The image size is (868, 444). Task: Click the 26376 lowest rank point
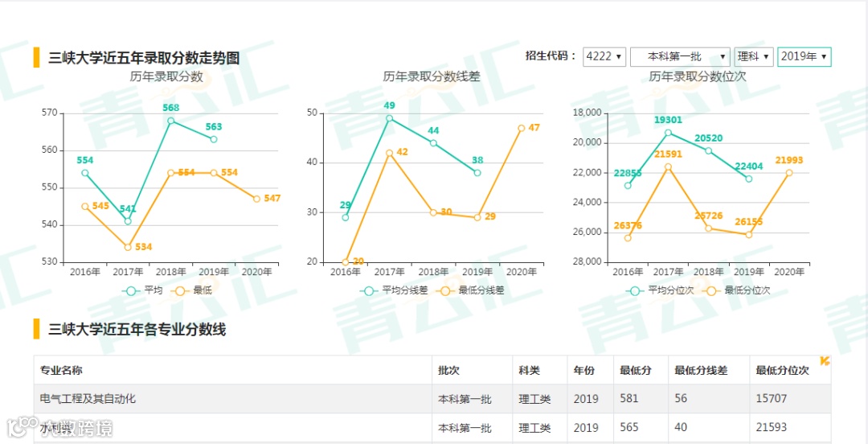tap(628, 238)
